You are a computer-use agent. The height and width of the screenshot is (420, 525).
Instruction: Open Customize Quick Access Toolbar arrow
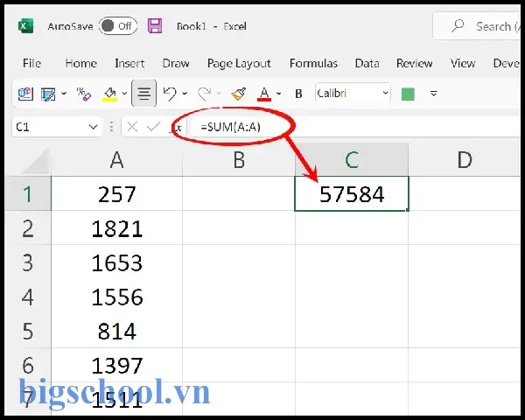pos(434,94)
